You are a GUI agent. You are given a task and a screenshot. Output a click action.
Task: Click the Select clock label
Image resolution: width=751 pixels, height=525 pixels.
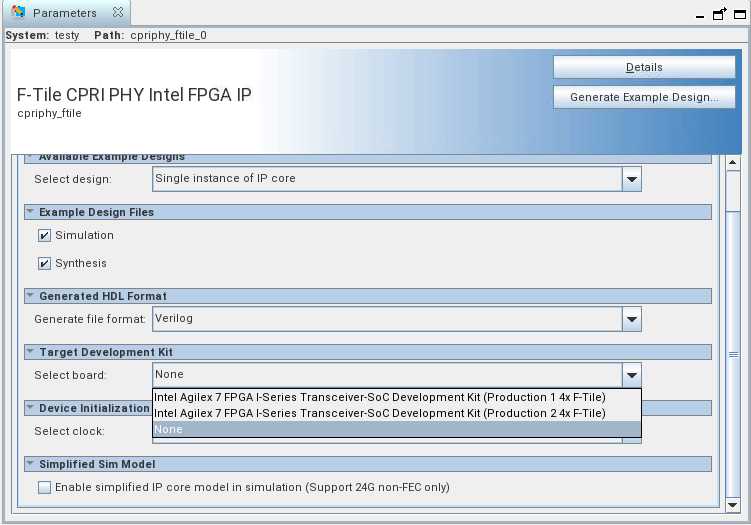tap(69, 431)
